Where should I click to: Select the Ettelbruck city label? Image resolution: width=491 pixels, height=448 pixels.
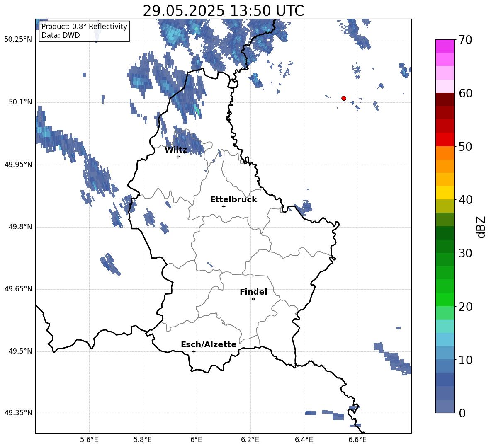point(233,200)
